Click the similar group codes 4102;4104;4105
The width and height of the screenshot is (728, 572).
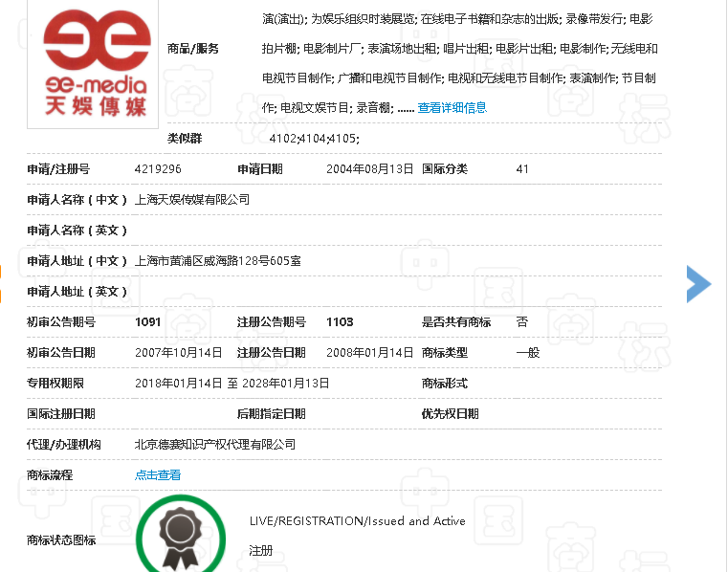[x=314, y=139]
